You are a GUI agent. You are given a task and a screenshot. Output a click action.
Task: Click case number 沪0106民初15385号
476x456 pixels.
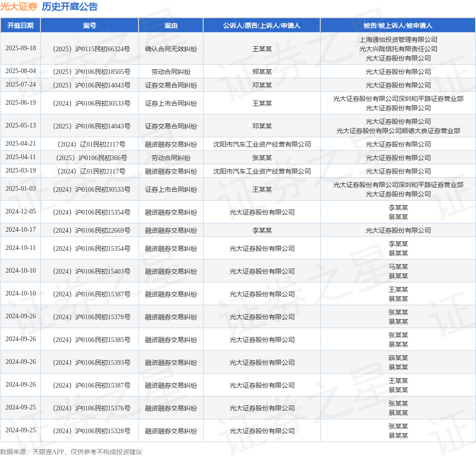(92, 340)
